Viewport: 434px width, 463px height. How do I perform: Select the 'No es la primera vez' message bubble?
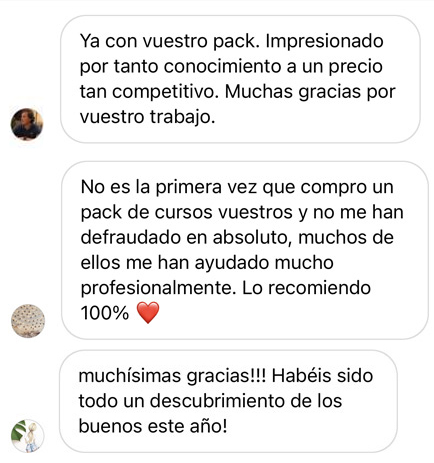click(245, 250)
